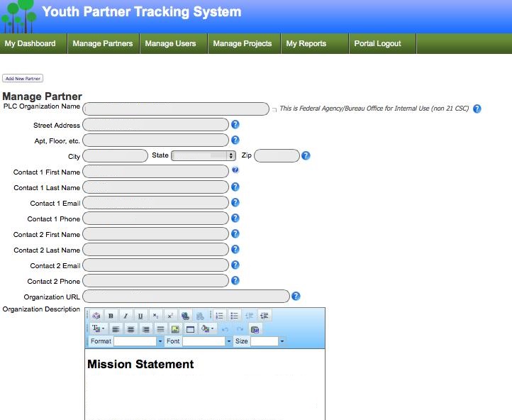Open the My Reports menu item
The width and height of the screenshot is (512, 420).
click(306, 43)
